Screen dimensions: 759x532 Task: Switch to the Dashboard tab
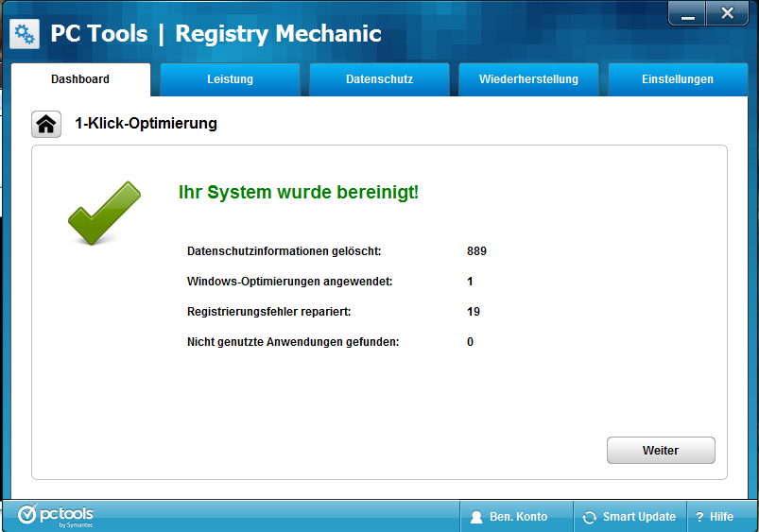(80, 79)
